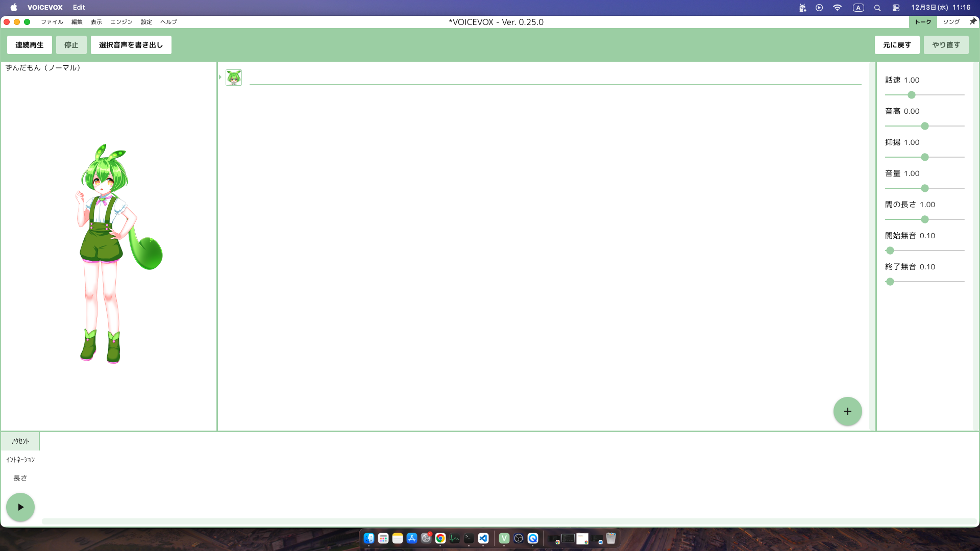Open the エンジン menu
The image size is (980, 551).
click(121, 22)
